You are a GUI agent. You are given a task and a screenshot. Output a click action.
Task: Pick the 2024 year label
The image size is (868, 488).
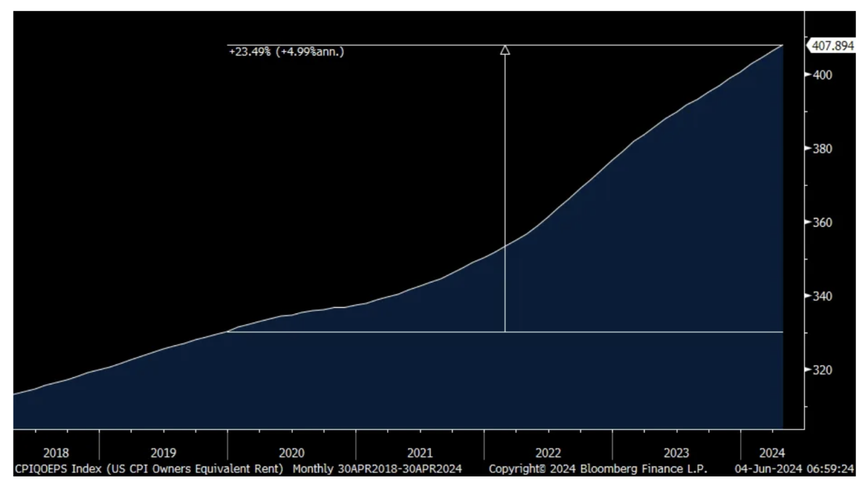pos(772,453)
